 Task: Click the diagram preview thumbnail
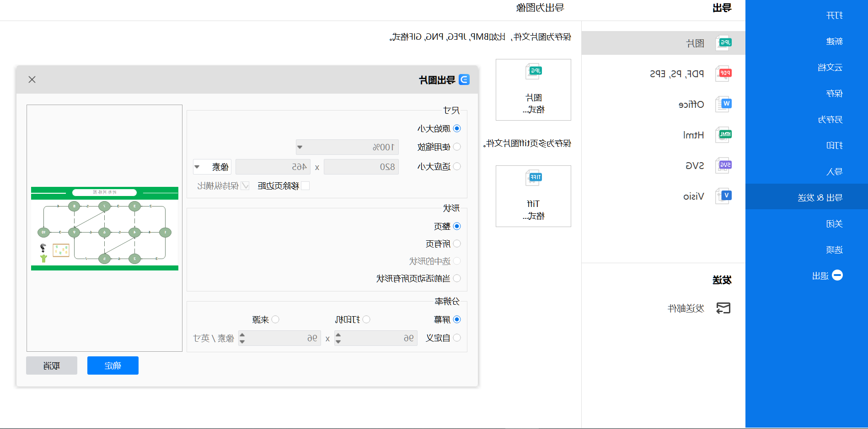point(105,228)
